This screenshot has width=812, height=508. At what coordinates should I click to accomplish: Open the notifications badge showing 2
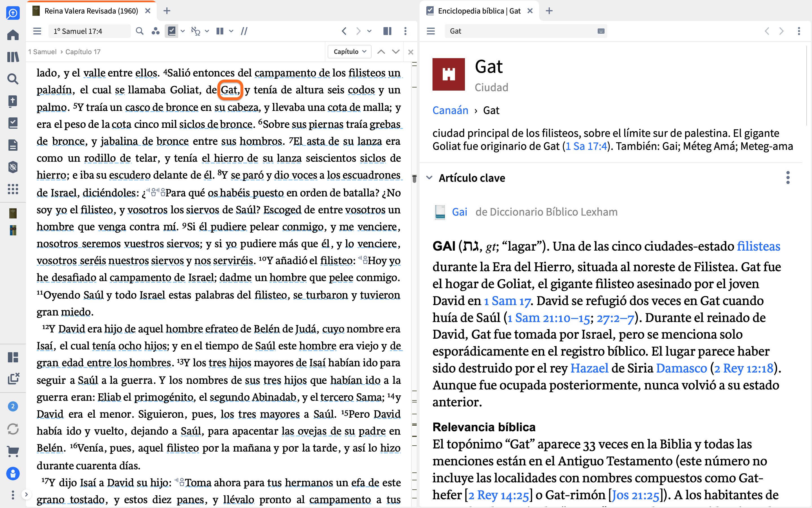pyautogui.click(x=13, y=406)
